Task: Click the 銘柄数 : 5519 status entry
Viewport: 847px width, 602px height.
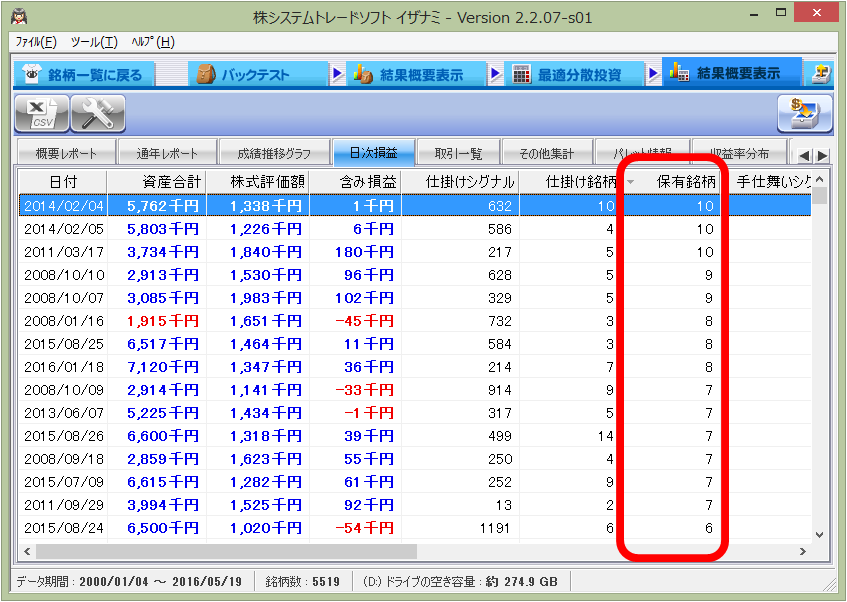Action: click(x=302, y=582)
